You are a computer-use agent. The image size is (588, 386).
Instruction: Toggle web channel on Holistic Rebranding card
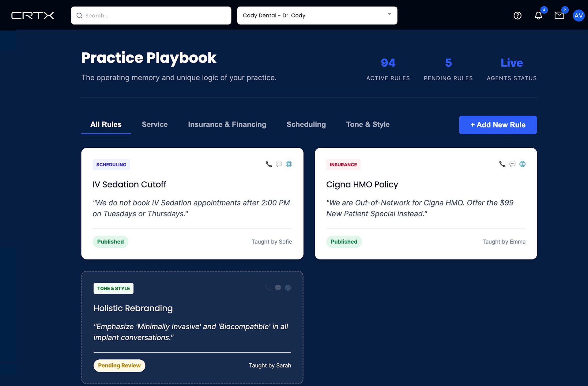288,288
